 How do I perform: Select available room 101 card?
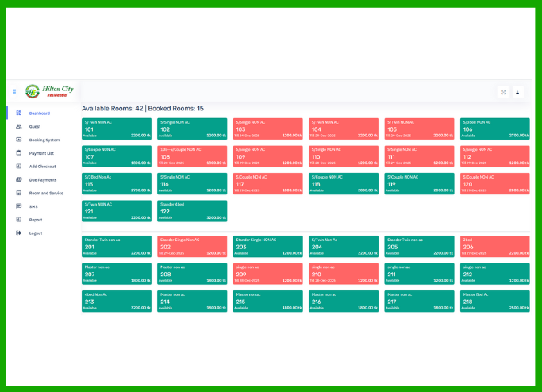click(x=117, y=129)
